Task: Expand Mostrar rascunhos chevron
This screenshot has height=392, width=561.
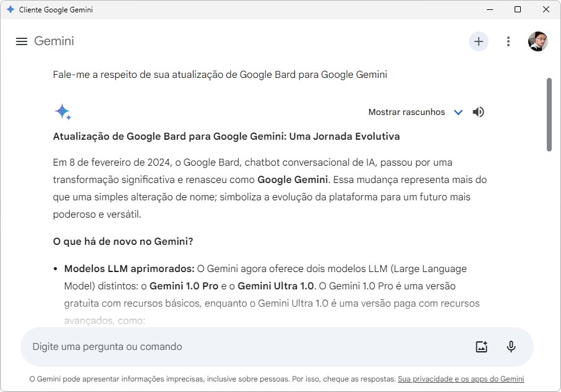Action: coord(458,113)
